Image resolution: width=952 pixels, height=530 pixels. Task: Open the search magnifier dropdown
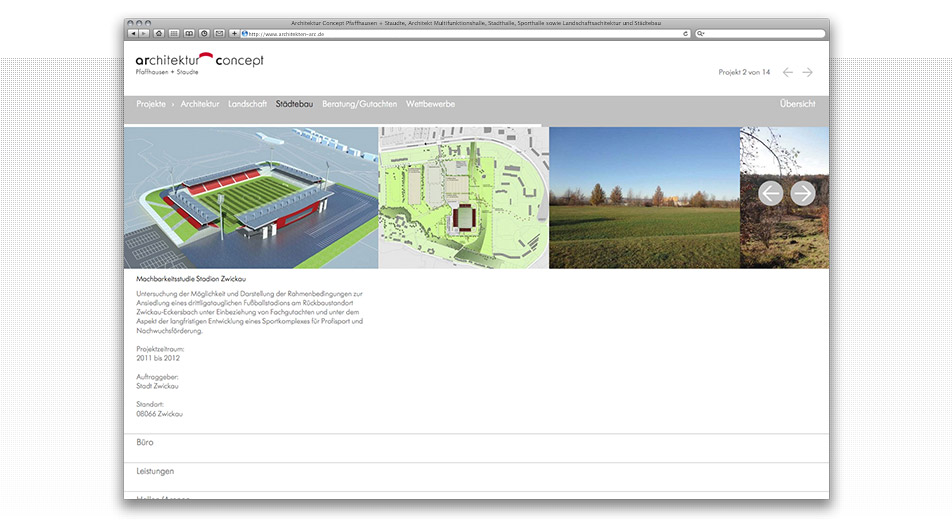coord(702,33)
